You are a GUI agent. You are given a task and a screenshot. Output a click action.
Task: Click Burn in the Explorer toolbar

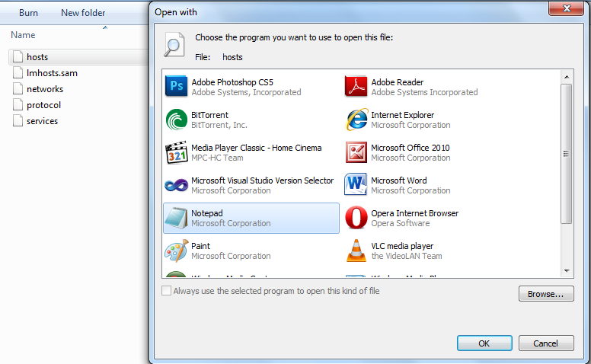[28, 13]
